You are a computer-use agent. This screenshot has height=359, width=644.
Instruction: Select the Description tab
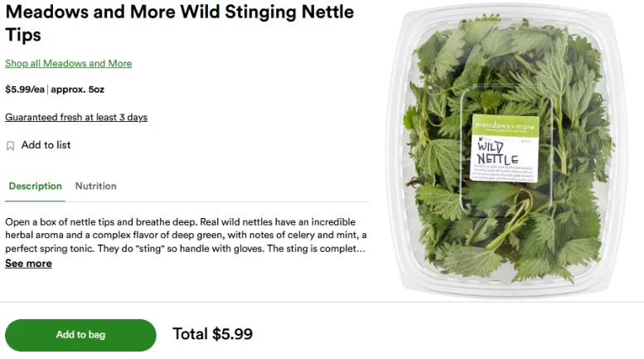35,186
